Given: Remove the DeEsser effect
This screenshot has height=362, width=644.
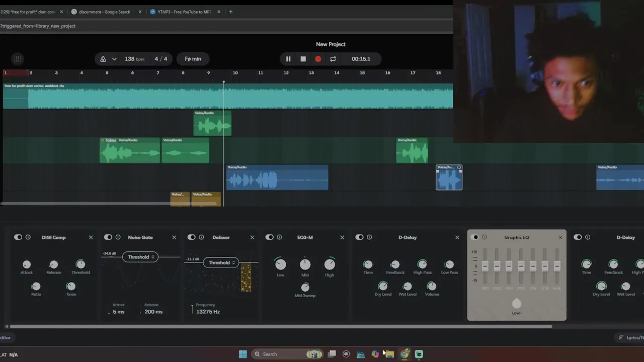Looking at the screenshot, I should [x=252, y=237].
